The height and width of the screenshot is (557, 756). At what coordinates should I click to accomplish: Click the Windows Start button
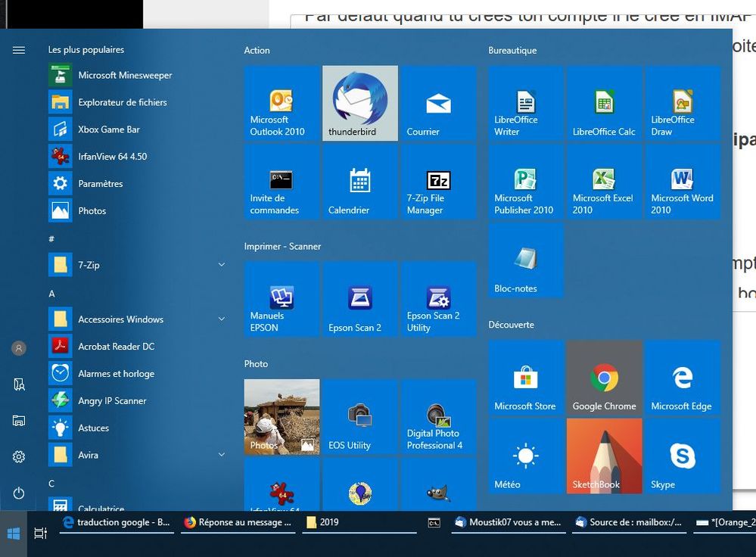click(14, 534)
